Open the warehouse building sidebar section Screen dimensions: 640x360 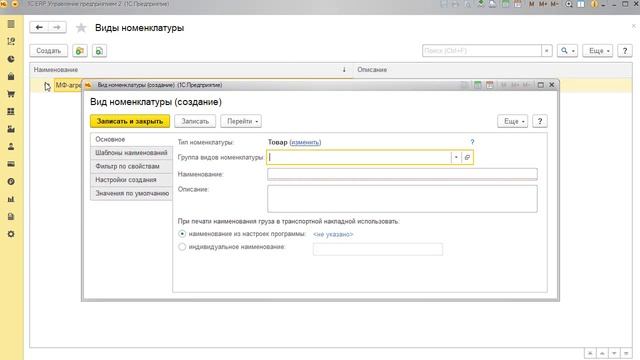point(11,76)
